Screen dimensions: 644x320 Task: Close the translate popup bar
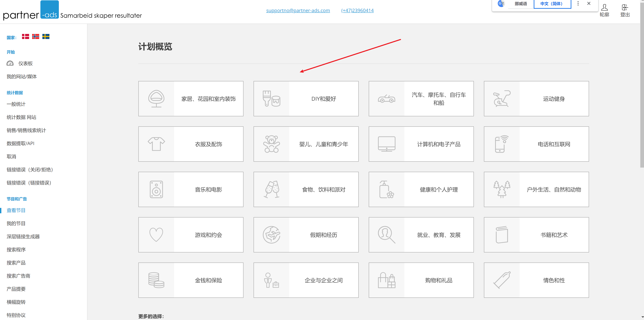pyautogui.click(x=589, y=4)
